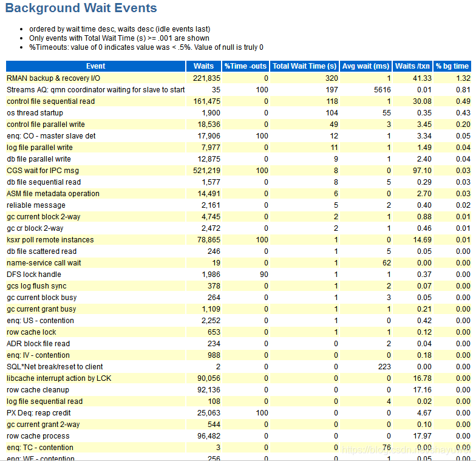Click db file scattered read event
Viewport: 476px width, 461px height.
[x=41, y=251]
